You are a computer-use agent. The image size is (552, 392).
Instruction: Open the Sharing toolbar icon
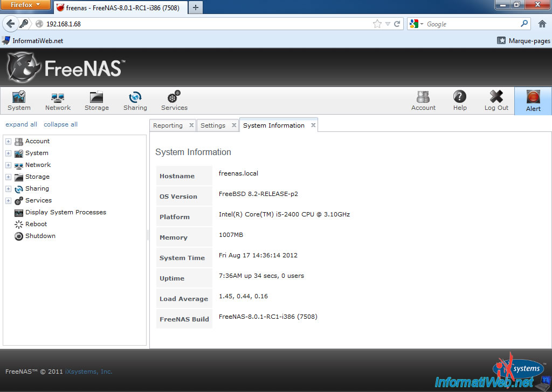click(135, 101)
